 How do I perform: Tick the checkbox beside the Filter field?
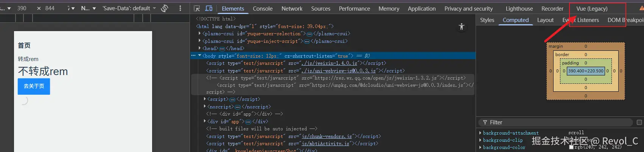[639, 122]
